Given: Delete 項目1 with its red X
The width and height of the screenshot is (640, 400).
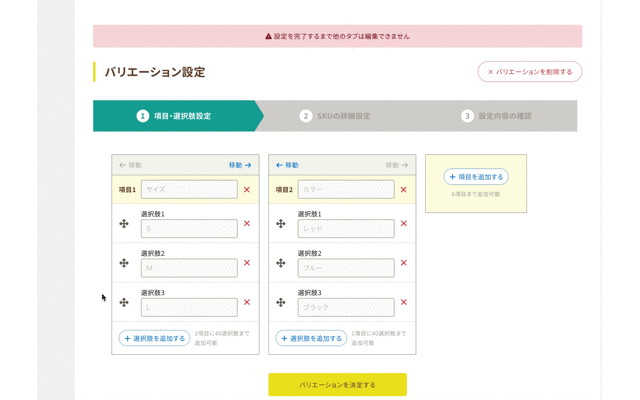Looking at the screenshot, I should 247,189.
